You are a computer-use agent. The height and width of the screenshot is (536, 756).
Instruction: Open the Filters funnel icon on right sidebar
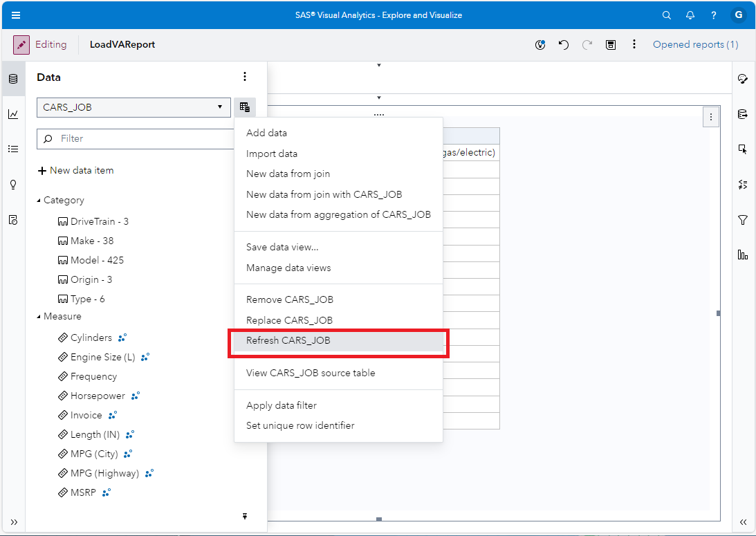pyautogui.click(x=743, y=220)
